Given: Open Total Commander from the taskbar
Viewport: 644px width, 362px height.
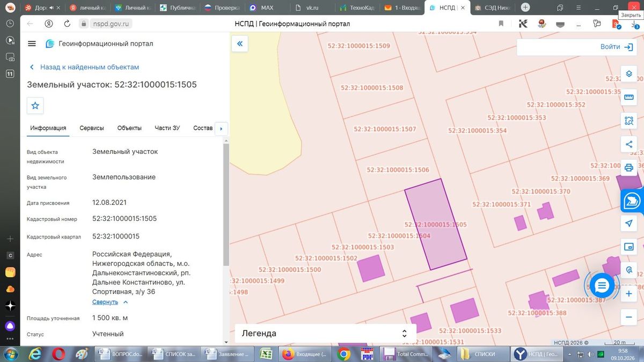Looking at the screenshot, I should click(x=405, y=354).
